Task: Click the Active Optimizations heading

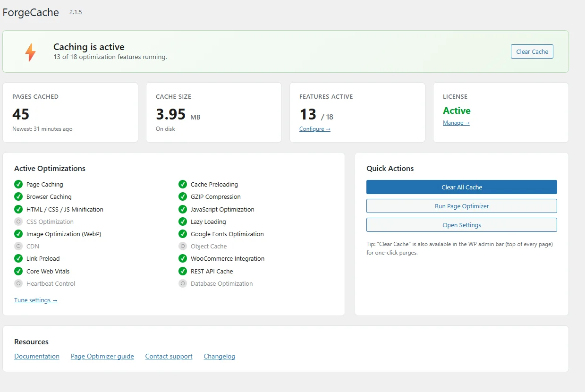Action: coord(50,168)
